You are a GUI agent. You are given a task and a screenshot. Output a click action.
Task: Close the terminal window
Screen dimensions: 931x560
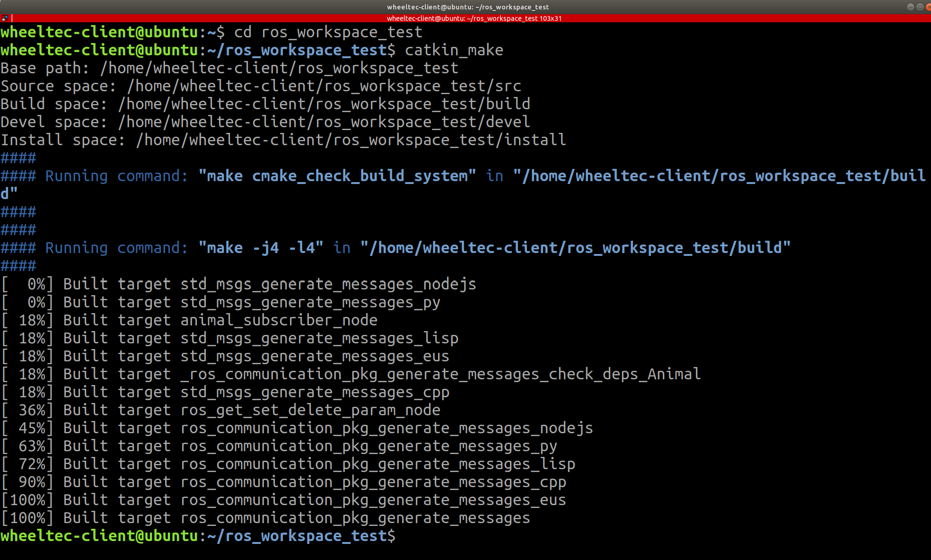(x=928, y=7)
